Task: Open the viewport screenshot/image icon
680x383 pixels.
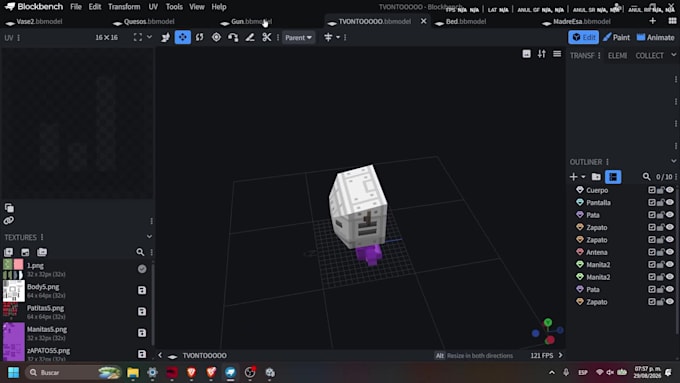Action: (x=526, y=54)
